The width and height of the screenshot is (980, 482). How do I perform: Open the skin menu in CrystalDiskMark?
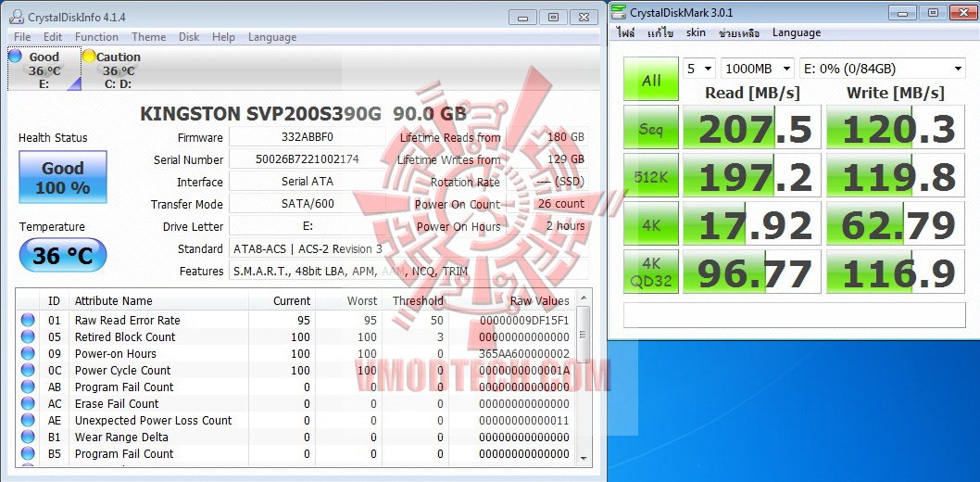tap(696, 32)
